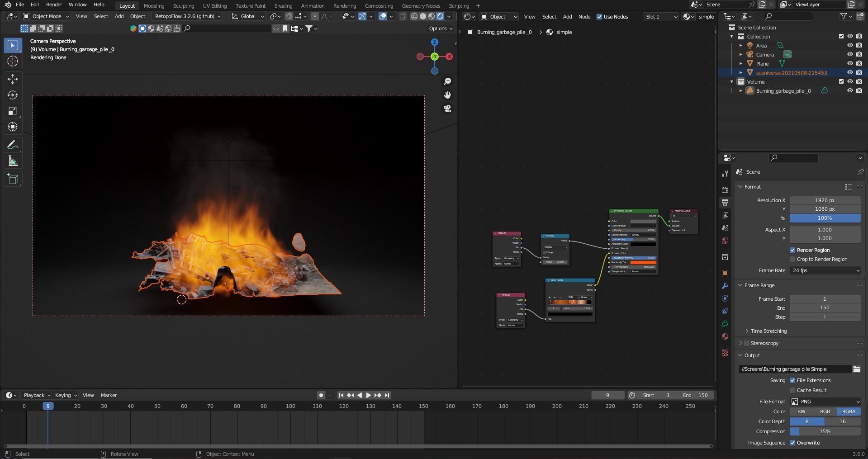Open the timeline Playback menu
Screen dimensions: 868x459
[x=37, y=395]
